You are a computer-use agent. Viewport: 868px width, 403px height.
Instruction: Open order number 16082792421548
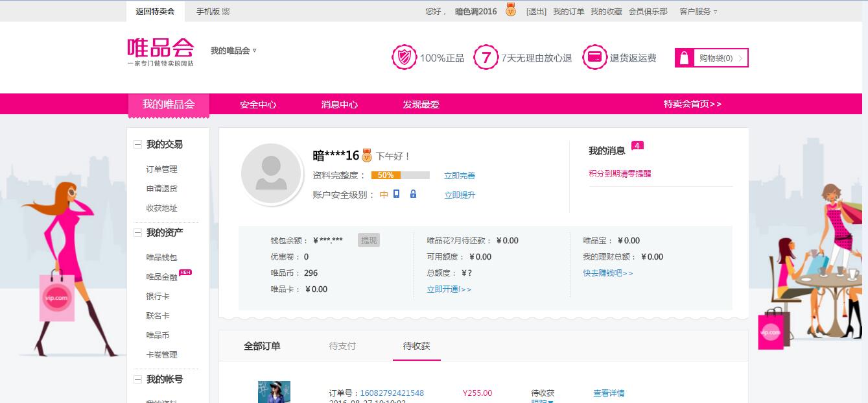click(392, 393)
